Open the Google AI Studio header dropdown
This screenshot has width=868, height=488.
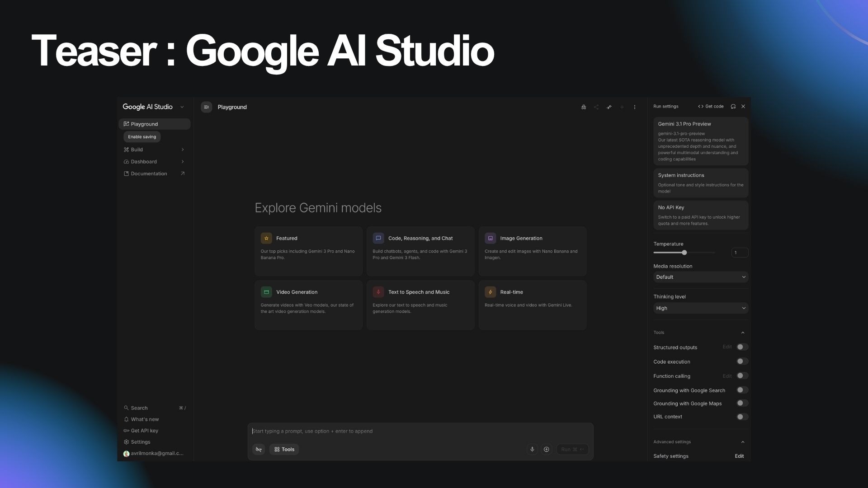(182, 107)
